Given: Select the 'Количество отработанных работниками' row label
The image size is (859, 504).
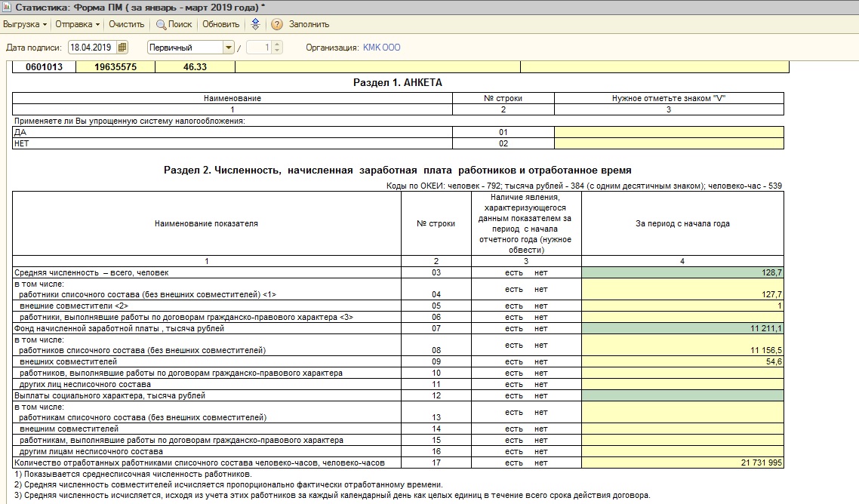Looking at the screenshot, I should tap(199, 463).
